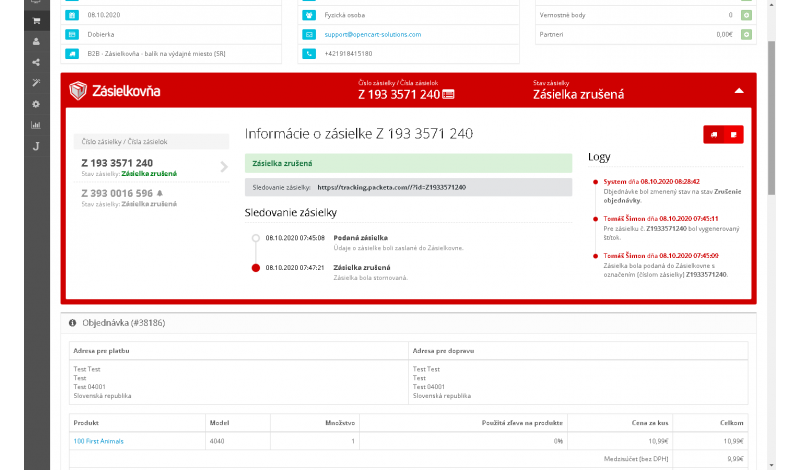Open the J sidebar menu item
800x470 pixels.
36,146
